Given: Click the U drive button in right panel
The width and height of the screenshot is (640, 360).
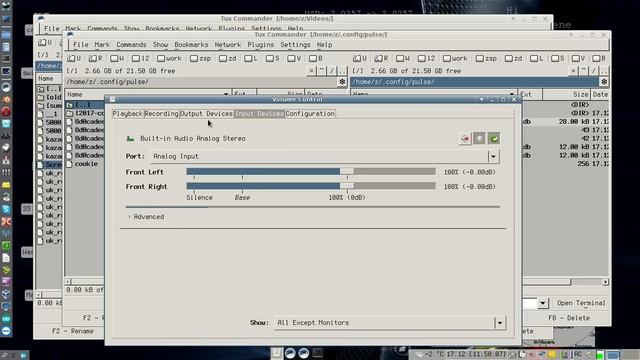Looking at the screenshot, I should (x=360, y=58).
